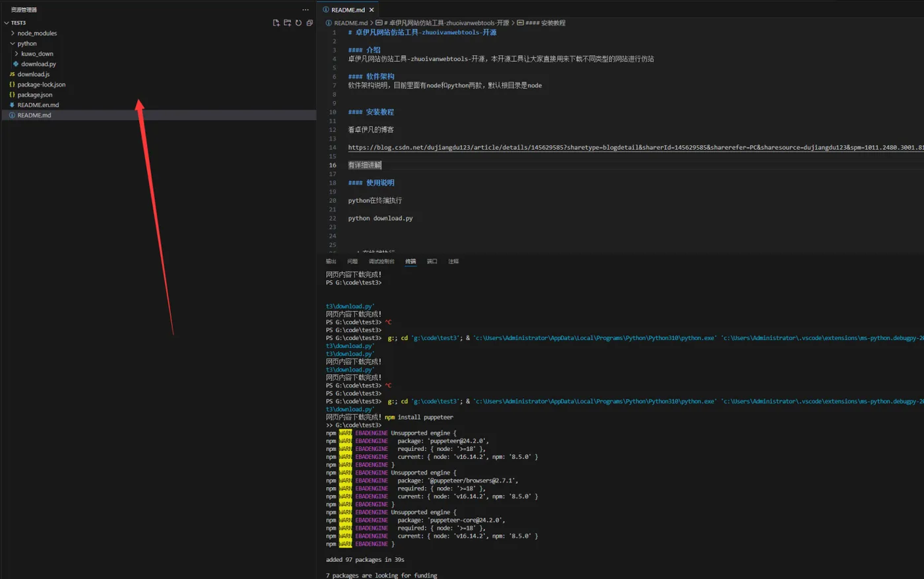The height and width of the screenshot is (579, 924).
Task: Refresh the explorer file tree
Action: [x=298, y=23]
